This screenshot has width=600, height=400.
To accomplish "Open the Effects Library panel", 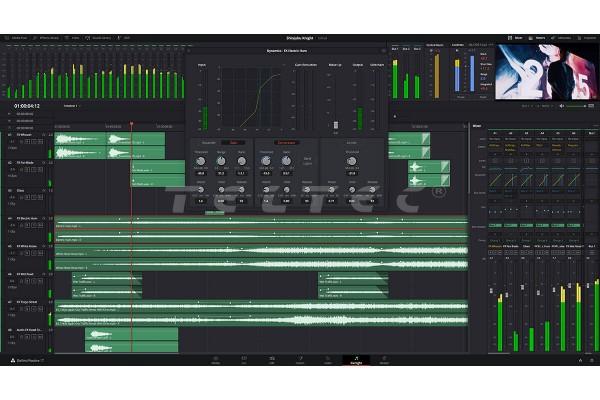I will pyautogui.click(x=50, y=38).
